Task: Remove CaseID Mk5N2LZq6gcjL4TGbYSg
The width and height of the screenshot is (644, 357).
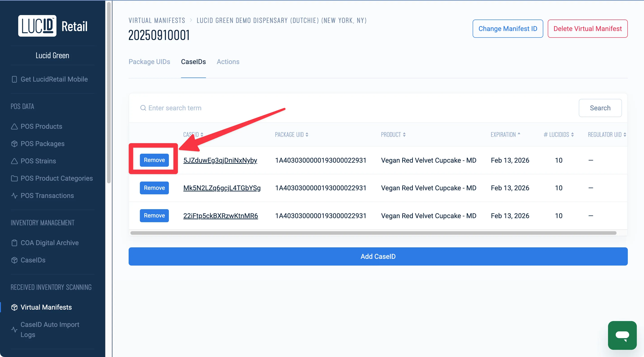Action: point(154,188)
